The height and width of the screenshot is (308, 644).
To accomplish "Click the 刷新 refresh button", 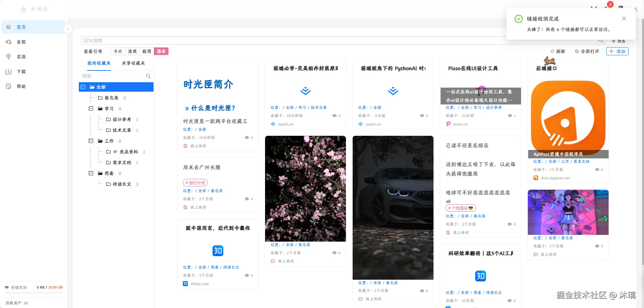I will pyautogui.click(x=558, y=51).
